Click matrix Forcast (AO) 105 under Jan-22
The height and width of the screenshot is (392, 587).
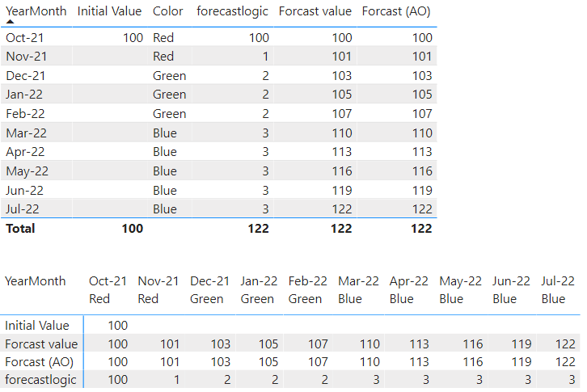[x=268, y=362]
